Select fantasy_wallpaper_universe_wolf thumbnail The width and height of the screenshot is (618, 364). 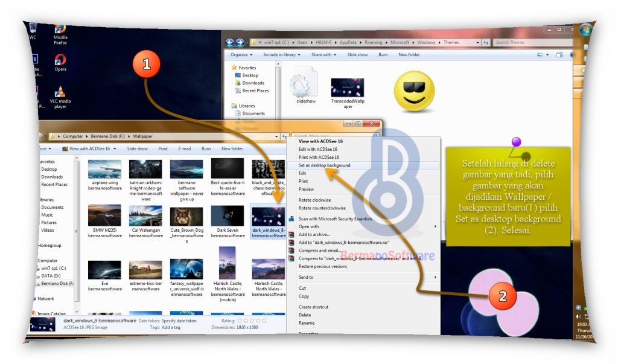[x=186, y=278]
